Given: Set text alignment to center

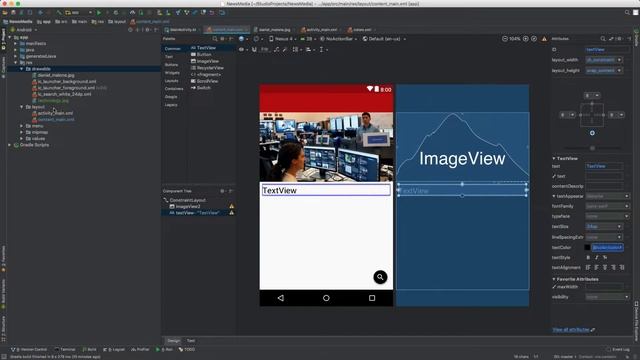Looking at the screenshot, I should click(x=605, y=268).
